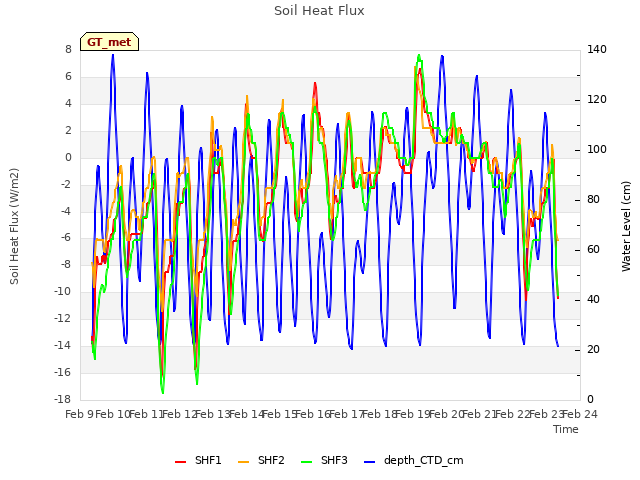The height and width of the screenshot is (480, 640).
Task: Click the -18 tick on left axis
Action: point(63,399)
